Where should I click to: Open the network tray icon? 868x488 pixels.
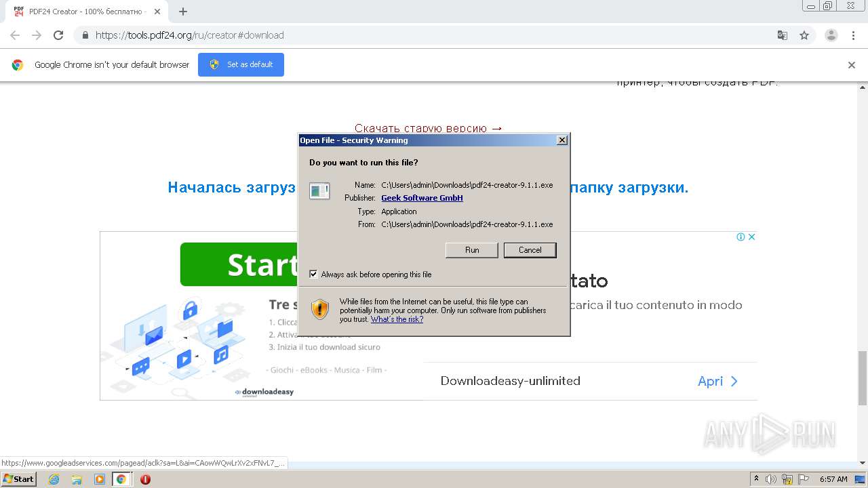787,479
